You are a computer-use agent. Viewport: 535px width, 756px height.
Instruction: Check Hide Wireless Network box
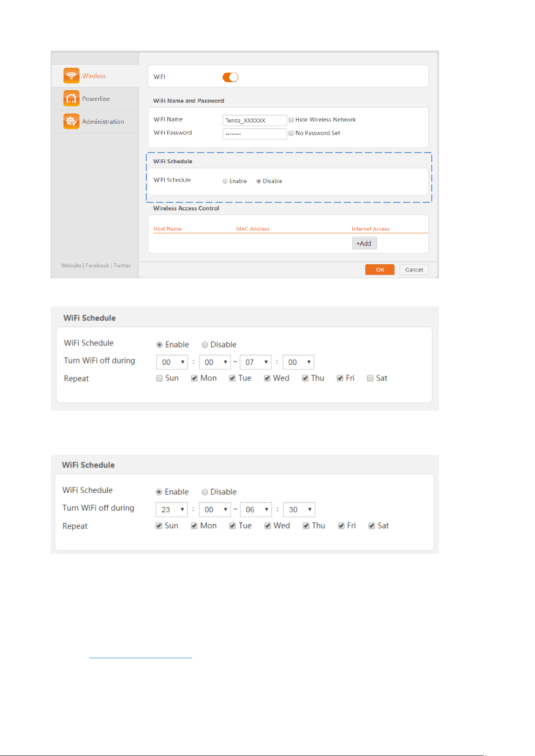click(291, 120)
